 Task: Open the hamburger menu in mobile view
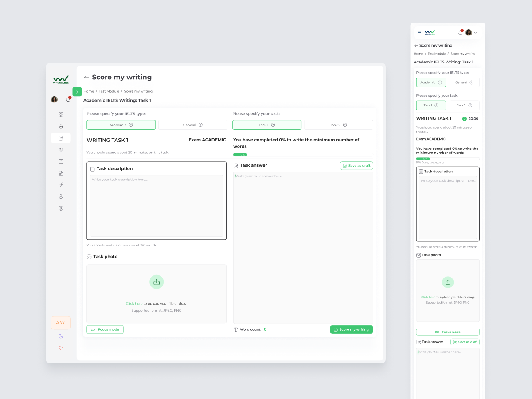(419, 32)
